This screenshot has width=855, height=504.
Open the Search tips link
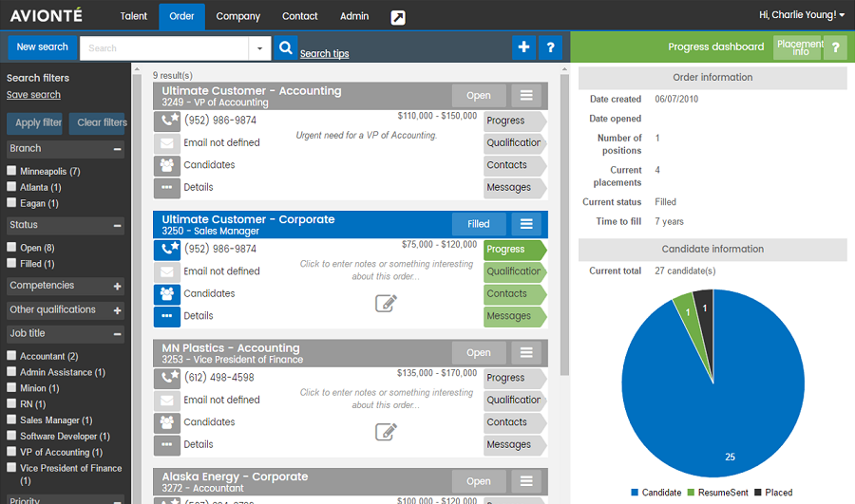(x=325, y=53)
